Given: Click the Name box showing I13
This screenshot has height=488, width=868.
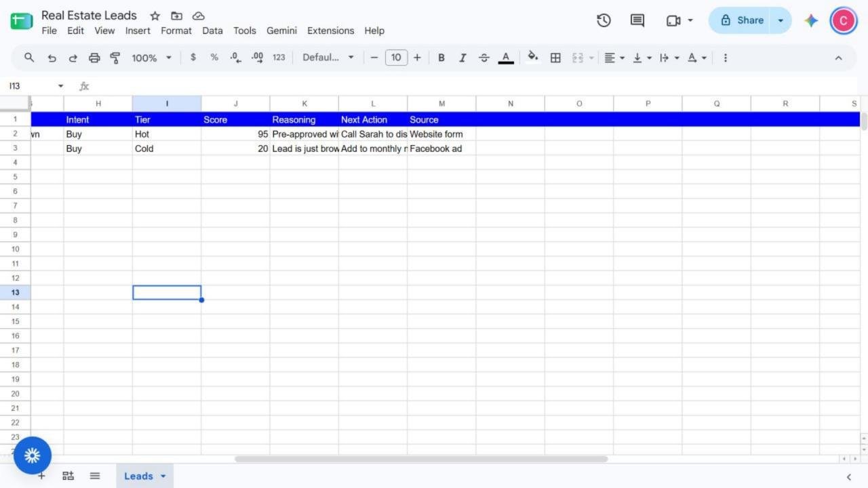Looking at the screenshot, I should 29,86.
